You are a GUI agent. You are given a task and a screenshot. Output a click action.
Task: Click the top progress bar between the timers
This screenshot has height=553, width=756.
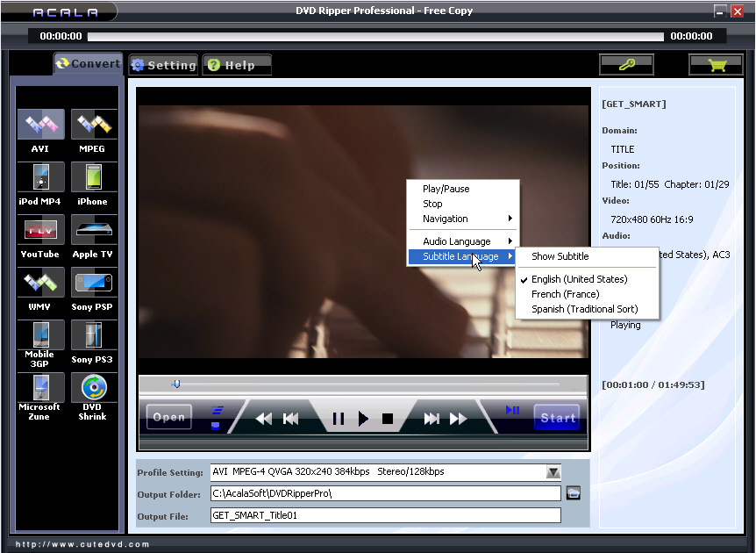[375, 36]
